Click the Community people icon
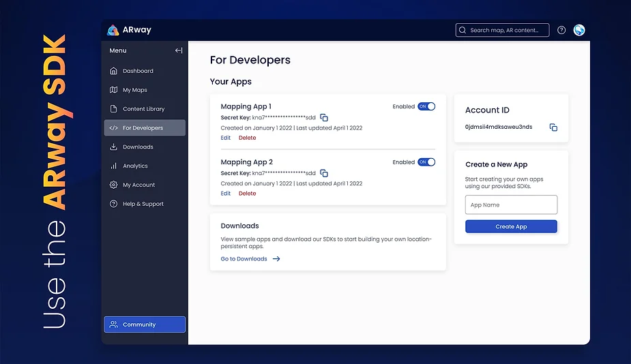 coord(113,324)
